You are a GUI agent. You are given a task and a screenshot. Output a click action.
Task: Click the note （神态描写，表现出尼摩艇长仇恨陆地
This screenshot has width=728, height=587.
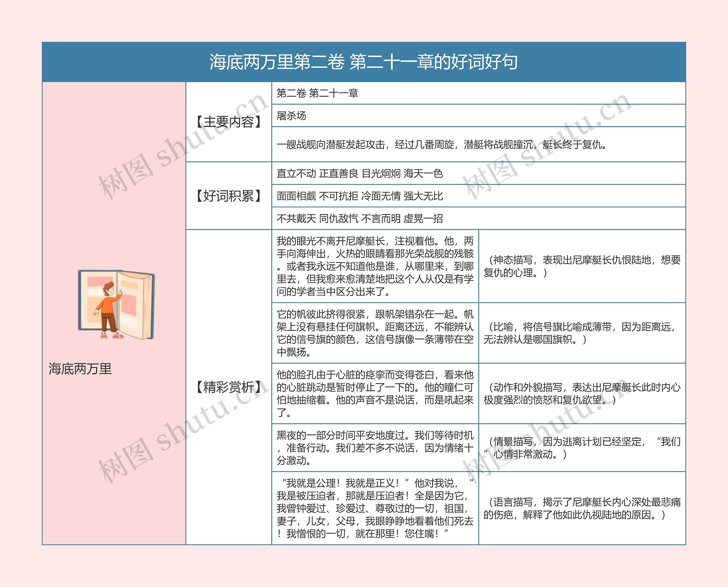(x=582, y=266)
